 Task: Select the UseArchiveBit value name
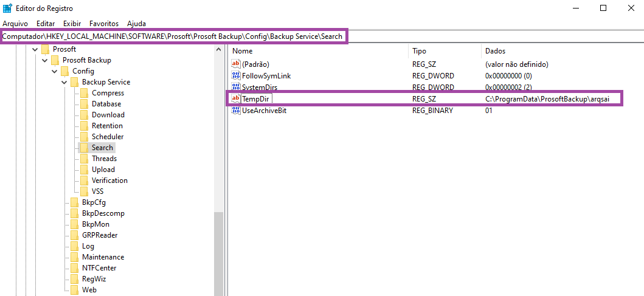tap(264, 111)
